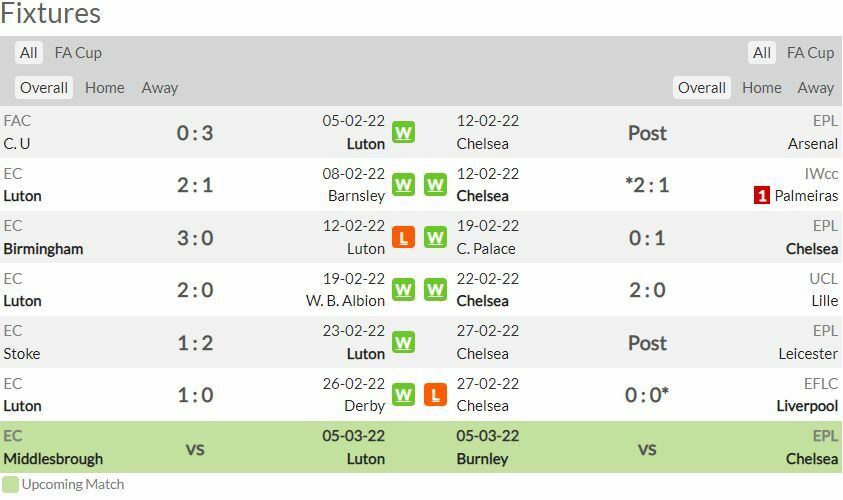Viewport: 843px width, 500px height.
Task: Choose the left Away filter
Action: click(x=160, y=88)
